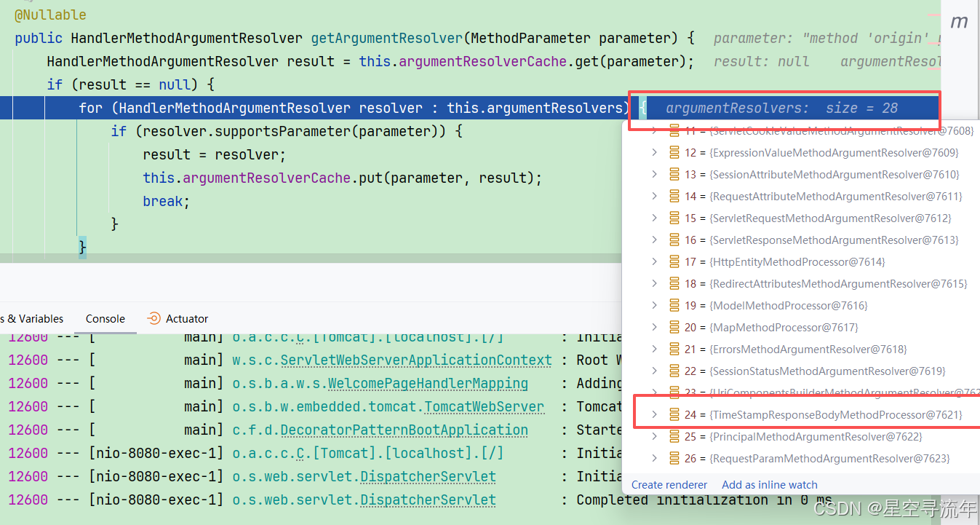Click object icon of entry 20

pyautogui.click(x=674, y=327)
